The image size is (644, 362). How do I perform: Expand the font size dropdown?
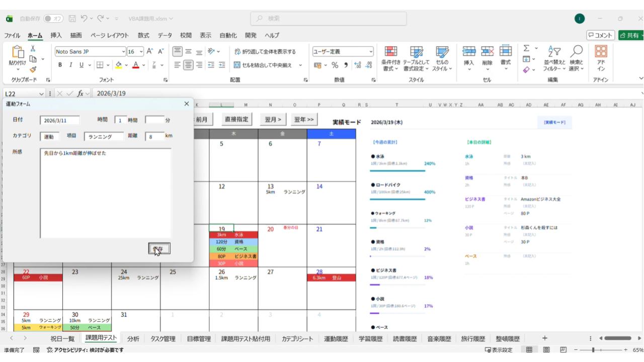pyautogui.click(x=142, y=51)
